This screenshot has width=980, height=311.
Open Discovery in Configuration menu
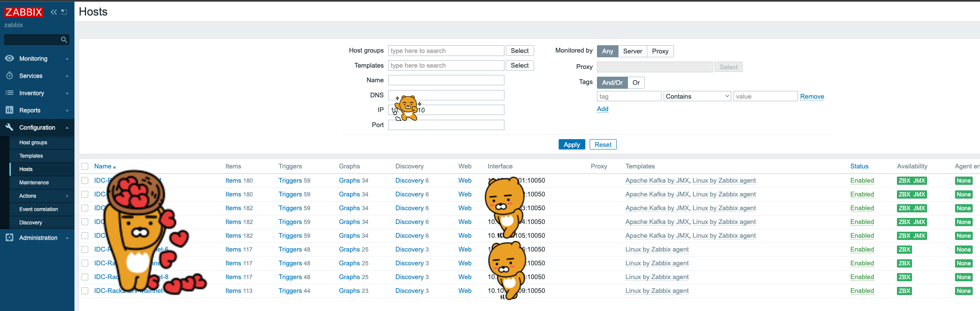click(x=31, y=223)
